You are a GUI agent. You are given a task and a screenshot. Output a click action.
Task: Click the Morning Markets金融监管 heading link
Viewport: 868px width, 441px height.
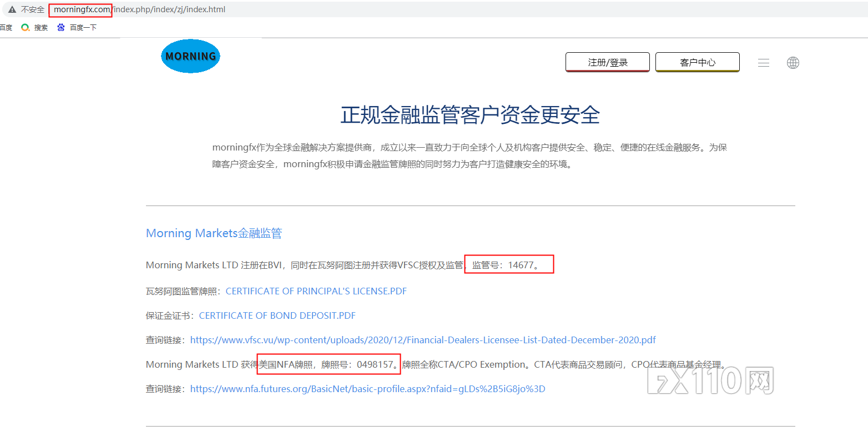click(214, 233)
